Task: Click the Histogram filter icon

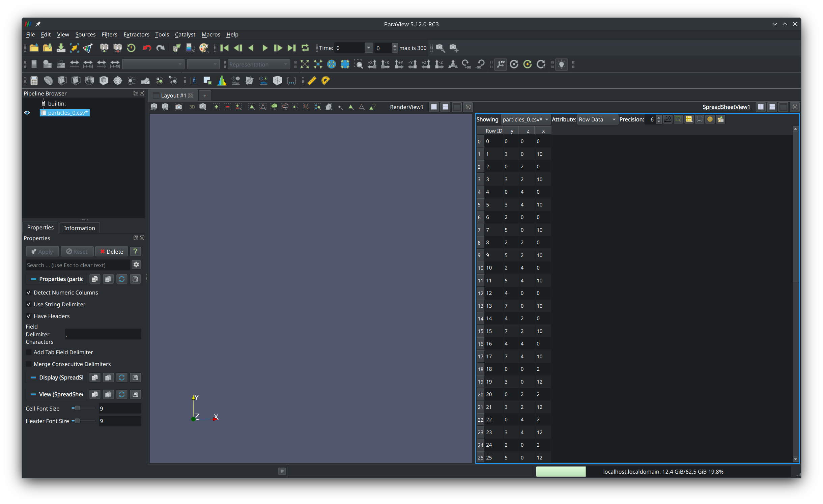Action: pos(222,81)
